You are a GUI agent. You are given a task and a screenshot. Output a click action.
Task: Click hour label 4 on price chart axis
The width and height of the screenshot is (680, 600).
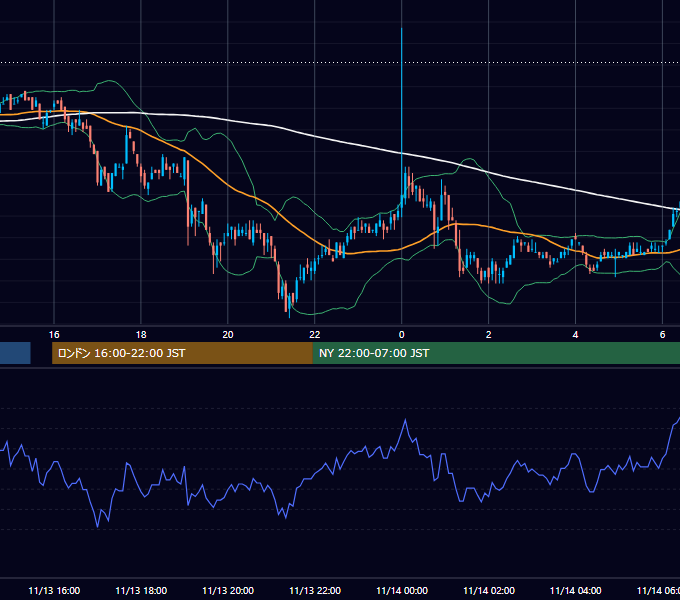pos(575,335)
